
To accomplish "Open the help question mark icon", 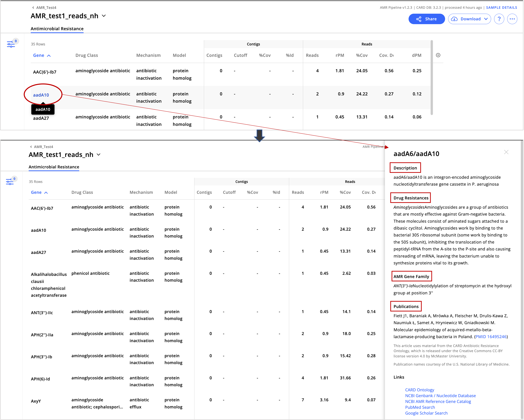I will point(499,19).
